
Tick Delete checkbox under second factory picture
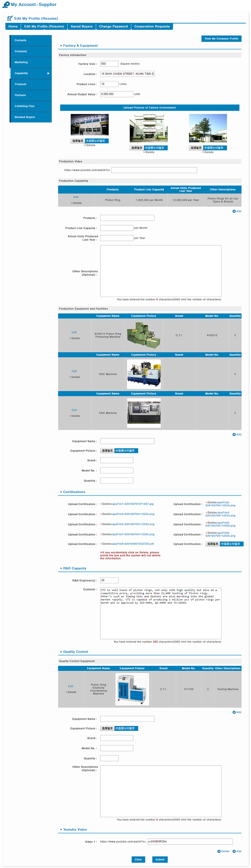pos(144,152)
